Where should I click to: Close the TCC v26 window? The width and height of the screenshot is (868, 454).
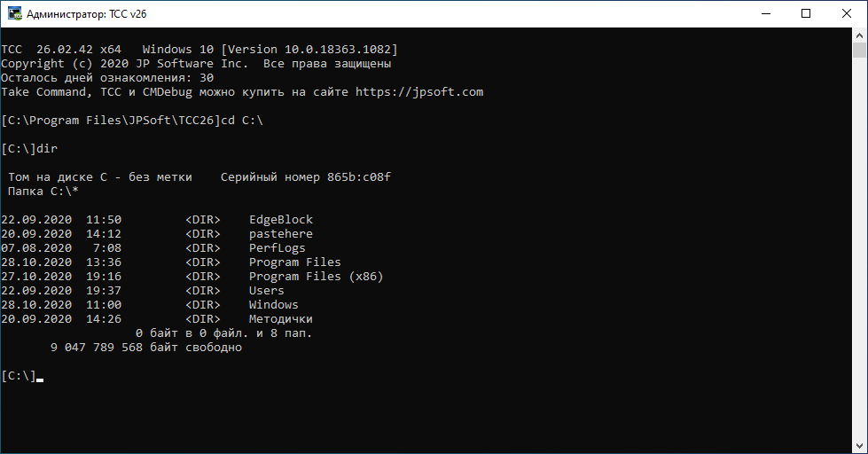[x=847, y=13]
